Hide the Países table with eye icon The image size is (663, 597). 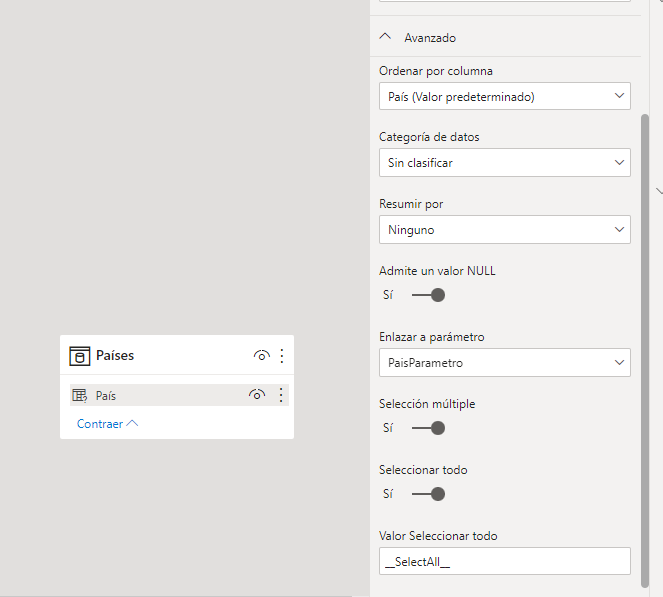(261, 356)
